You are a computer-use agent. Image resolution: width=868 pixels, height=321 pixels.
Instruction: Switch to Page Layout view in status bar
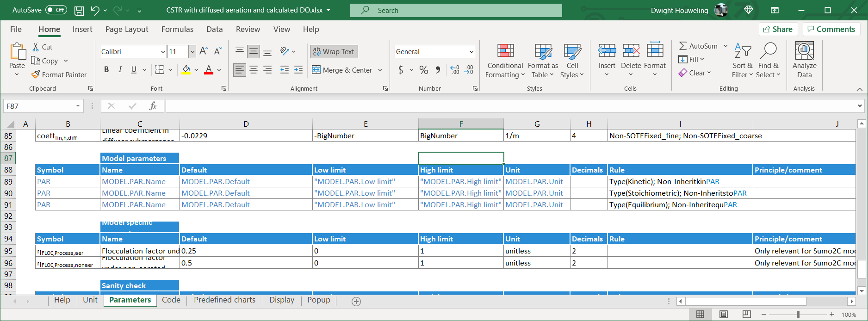(724, 315)
